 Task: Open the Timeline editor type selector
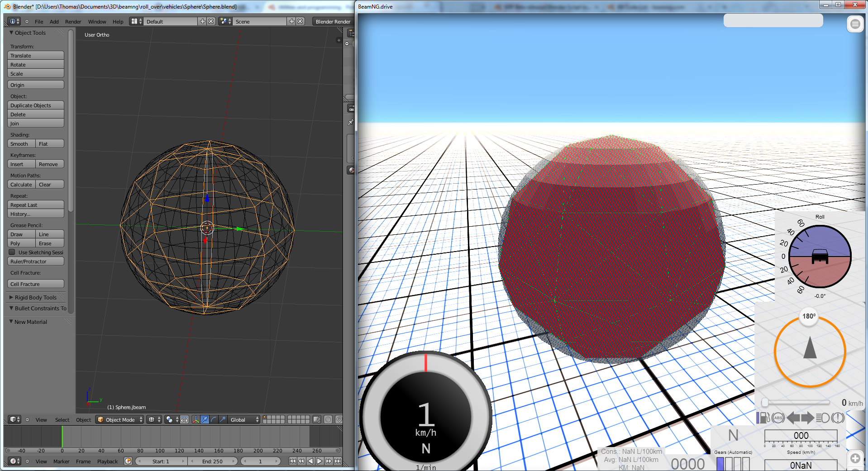tap(14, 461)
